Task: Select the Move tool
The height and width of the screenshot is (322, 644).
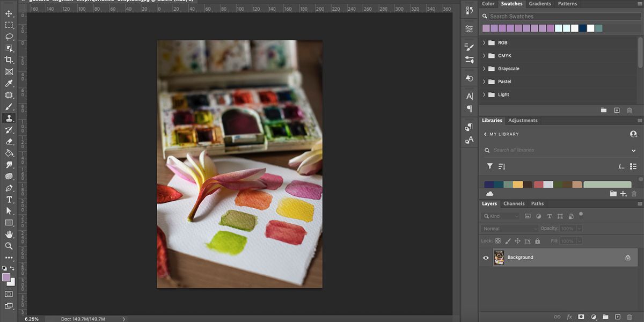Action: click(9, 13)
